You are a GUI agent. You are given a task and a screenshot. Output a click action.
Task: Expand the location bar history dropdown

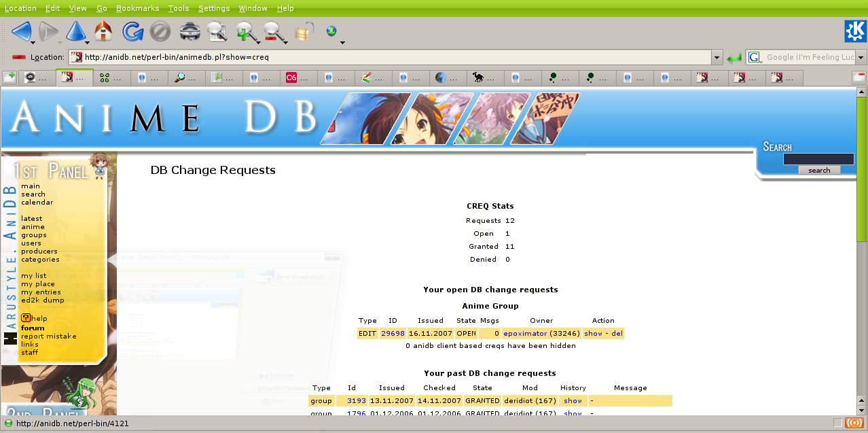pyautogui.click(x=716, y=58)
